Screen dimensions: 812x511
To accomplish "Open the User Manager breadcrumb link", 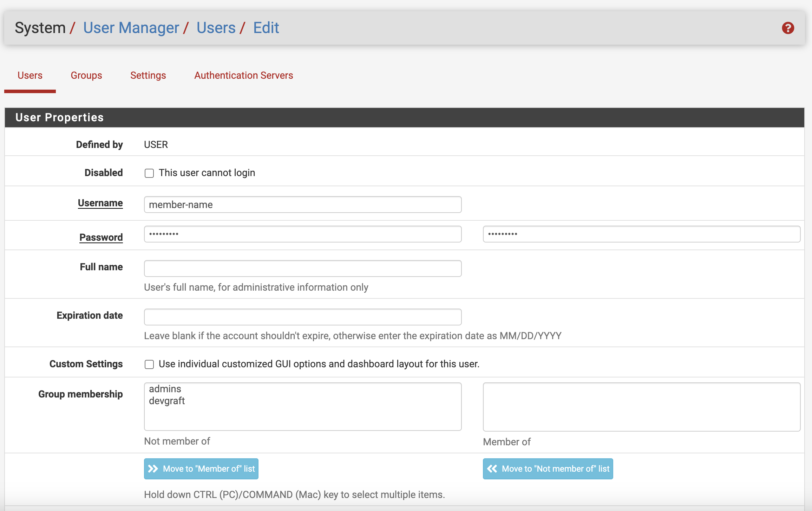I will [x=131, y=28].
